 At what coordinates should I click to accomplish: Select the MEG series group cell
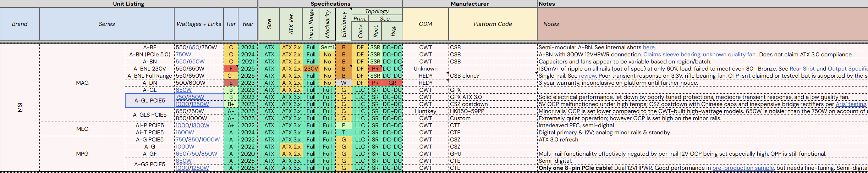pos(82,129)
